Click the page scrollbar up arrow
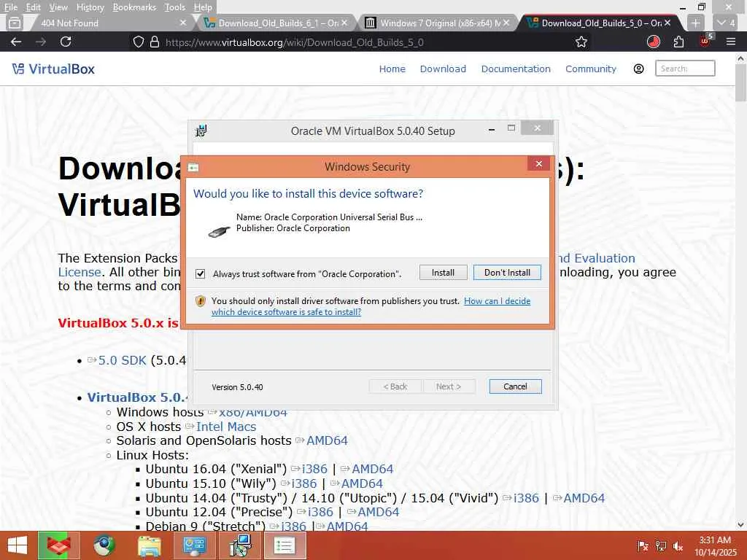The image size is (747, 560). [741, 59]
